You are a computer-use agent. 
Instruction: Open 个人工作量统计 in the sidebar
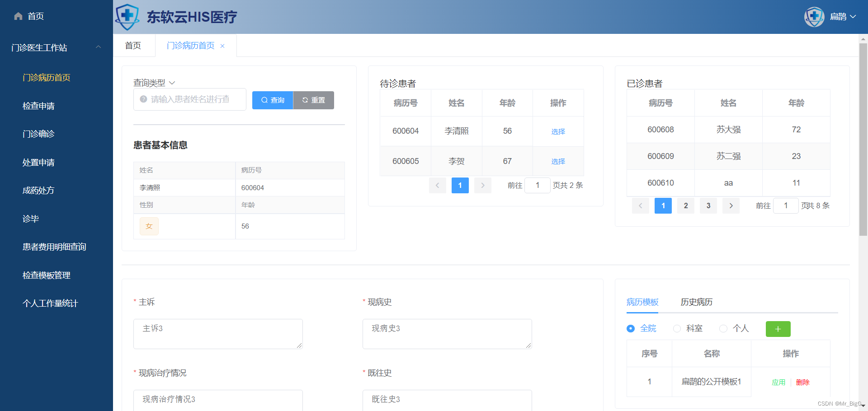50,304
